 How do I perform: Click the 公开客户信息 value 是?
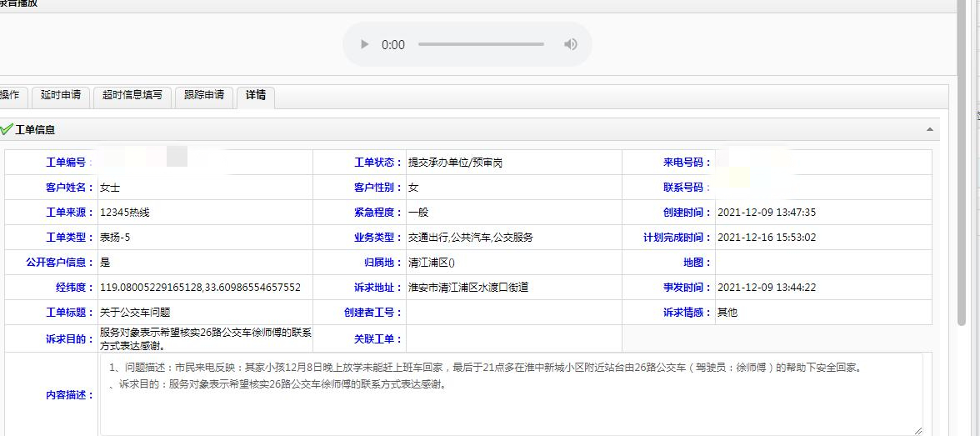pyautogui.click(x=105, y=263)
